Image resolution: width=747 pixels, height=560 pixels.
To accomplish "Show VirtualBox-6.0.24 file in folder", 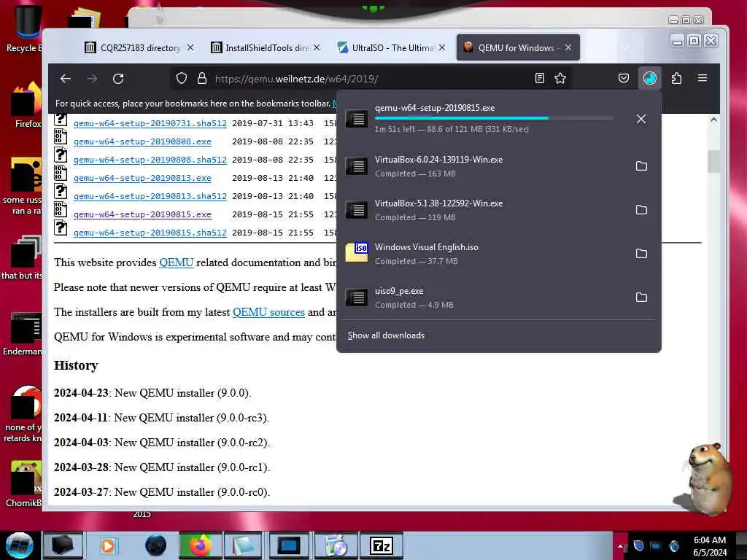I will tap(641, 166).
